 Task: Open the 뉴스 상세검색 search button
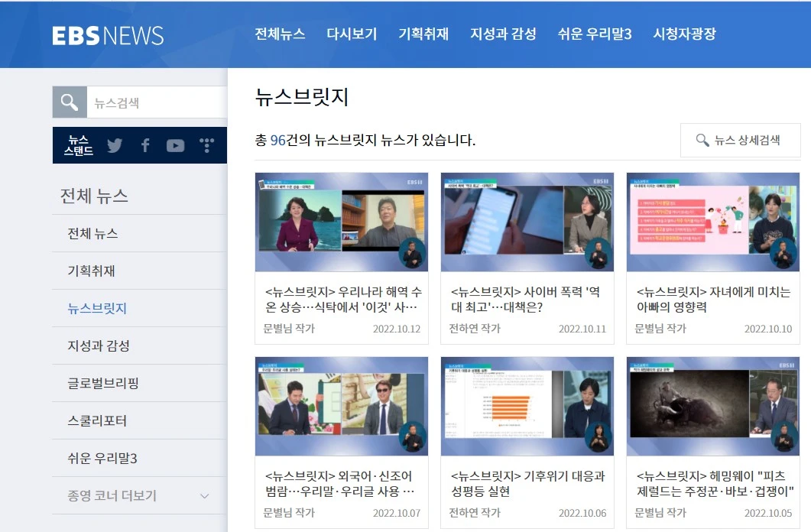click(740, 140)
